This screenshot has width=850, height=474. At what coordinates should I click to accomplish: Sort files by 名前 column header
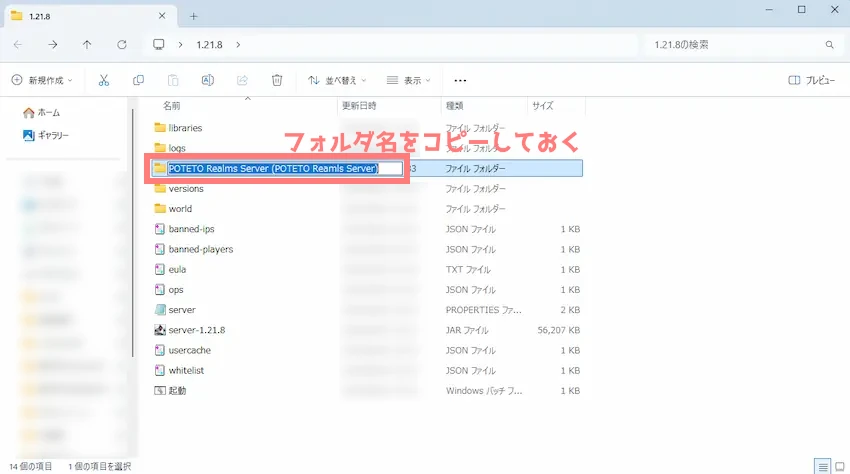coord(172,105)
